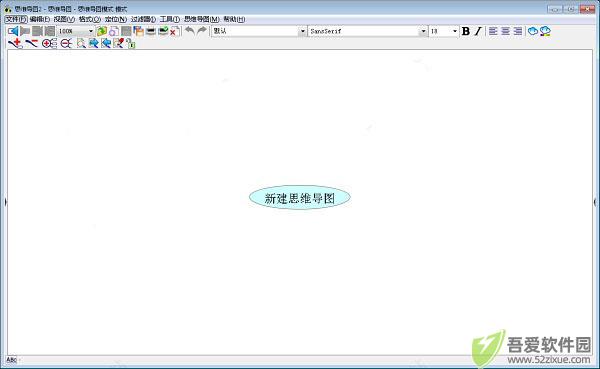This screenshot has width=600, height=369.
Task: Click the left panel expand handle
Action: 5,201
